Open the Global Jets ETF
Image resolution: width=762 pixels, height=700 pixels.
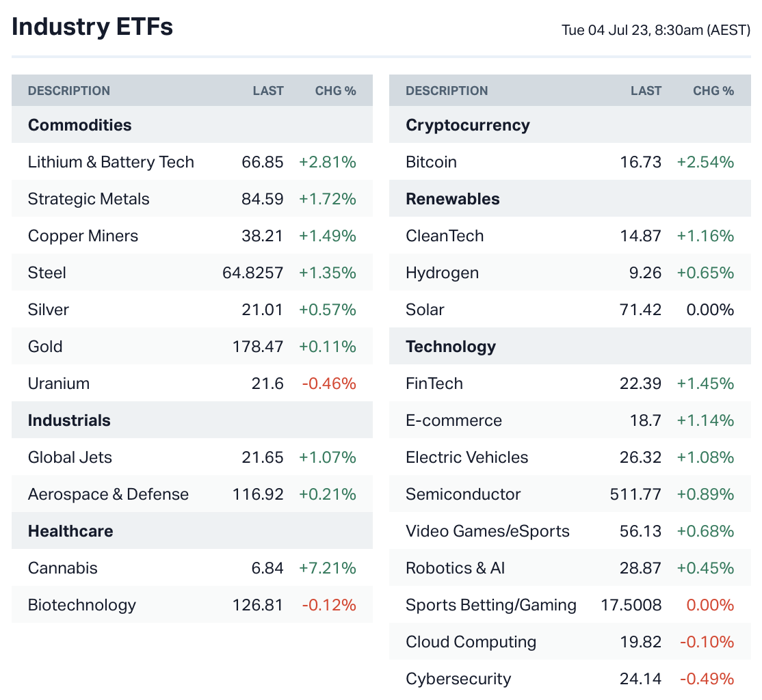pos(70,457)
